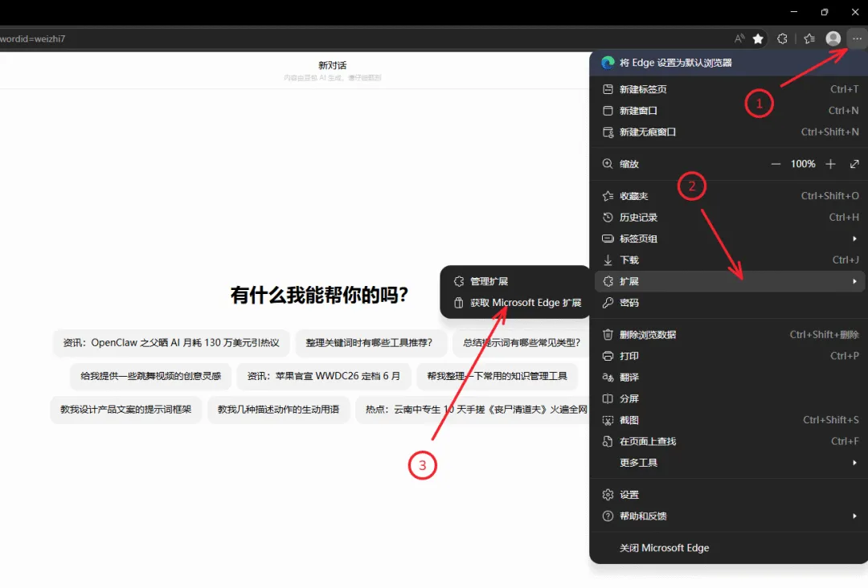Click 获取 Microsoft Edge 扩展
The image size is (868, 588).
point(515,303)
